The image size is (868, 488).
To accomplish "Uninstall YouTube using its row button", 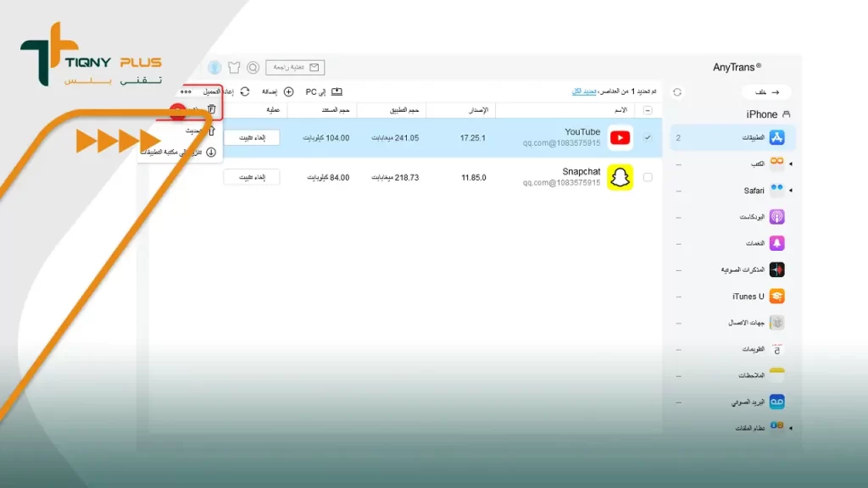I will [x=252, y=138].
